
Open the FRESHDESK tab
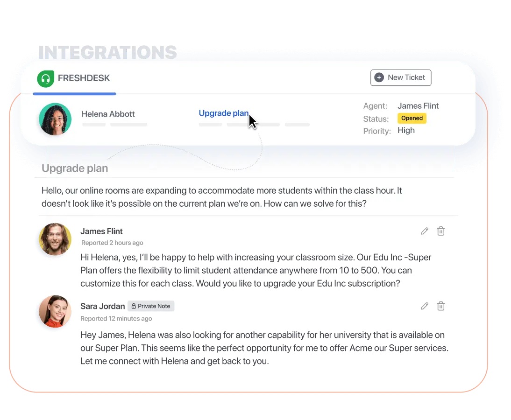pos(74,78)
